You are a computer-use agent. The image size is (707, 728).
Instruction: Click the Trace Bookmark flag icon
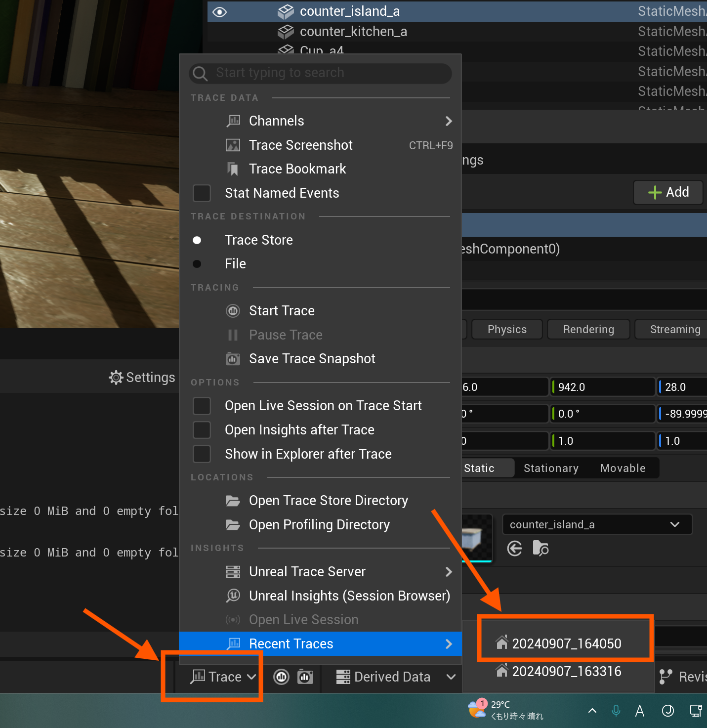click(x=233, y=169)
